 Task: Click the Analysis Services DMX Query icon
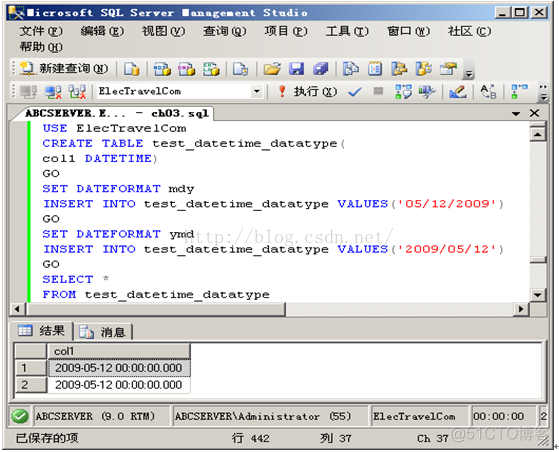(x=186, y=68)
